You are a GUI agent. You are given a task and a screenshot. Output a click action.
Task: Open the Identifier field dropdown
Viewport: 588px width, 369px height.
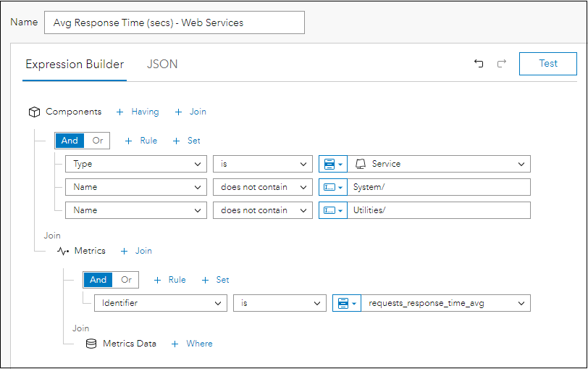[159, 303]
